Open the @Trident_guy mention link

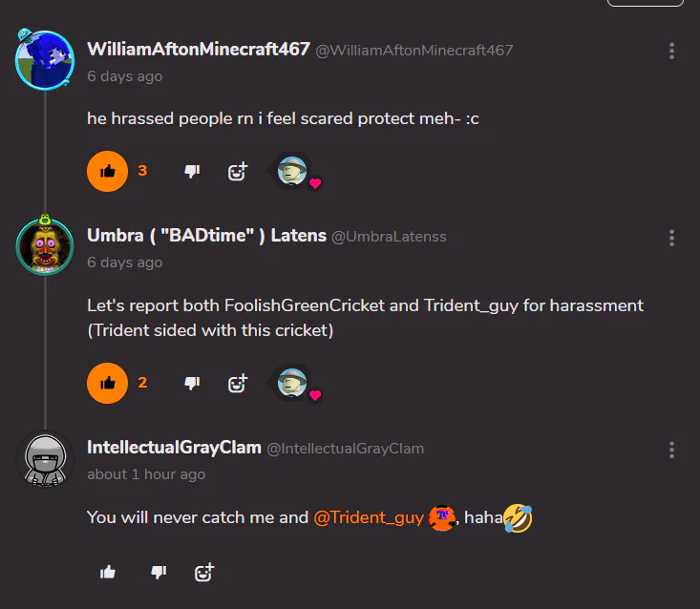click(x=369, y=517)
